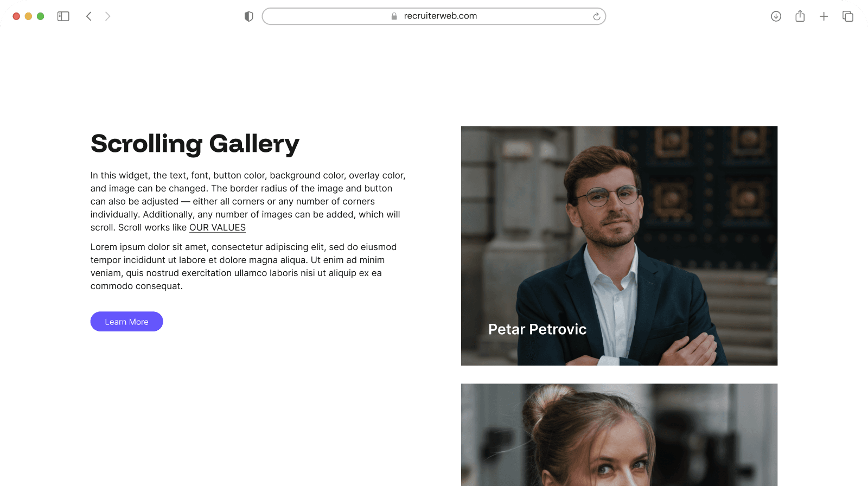This screenshot has height=486, width=868.
Task: Click the Scrolling Gallery heading
Action: 194,144
